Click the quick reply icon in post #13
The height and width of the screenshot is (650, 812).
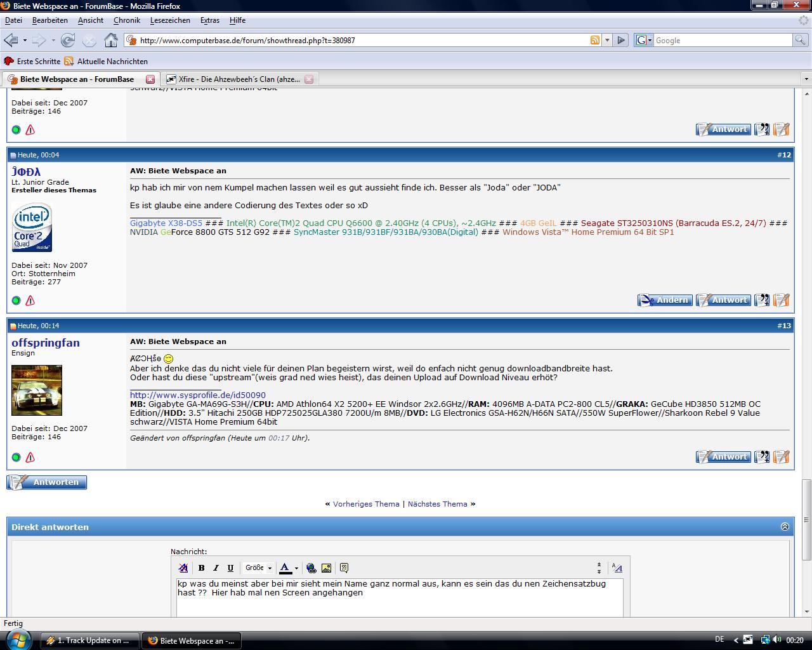[x=782, y=456]
